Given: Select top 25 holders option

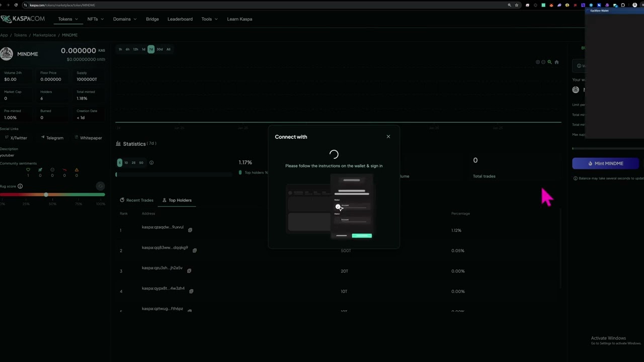Looking at the screenshot, I should pos(133,163).
